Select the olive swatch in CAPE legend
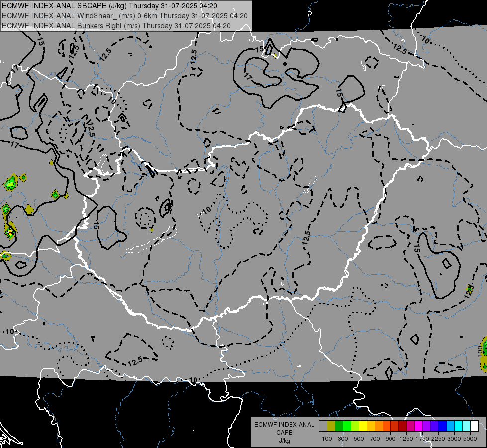Image resolution: width=487 pixels, height=448 pixels. click(x=331, y=426)
